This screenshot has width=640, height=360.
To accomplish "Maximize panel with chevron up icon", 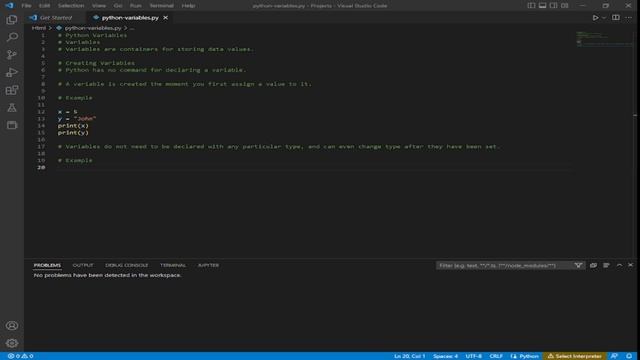I will click(x=619, y=265).
